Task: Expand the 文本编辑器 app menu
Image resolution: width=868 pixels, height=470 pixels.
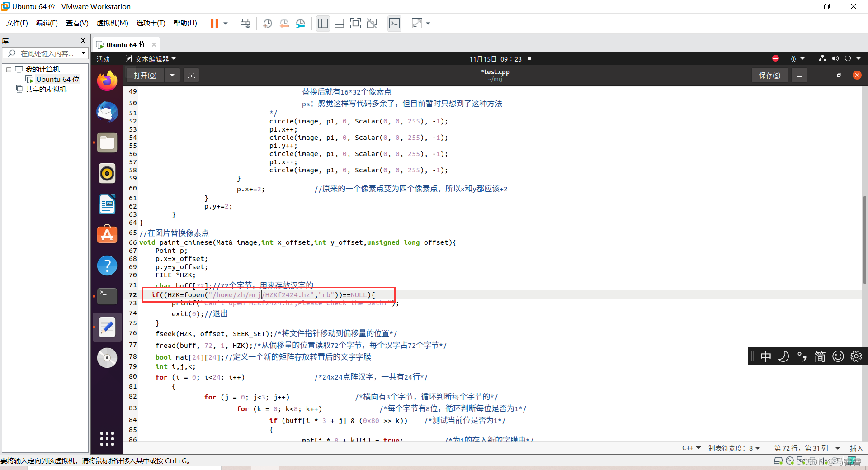Action: pyautogui.click(x=151, y=59)
